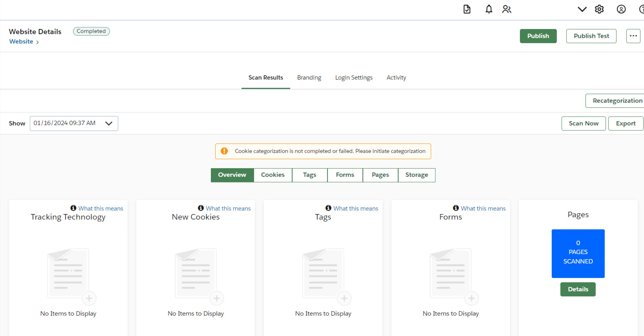
Task: Click info icon on Tags card
Action: pyautogui.click(x=328, y=208)
